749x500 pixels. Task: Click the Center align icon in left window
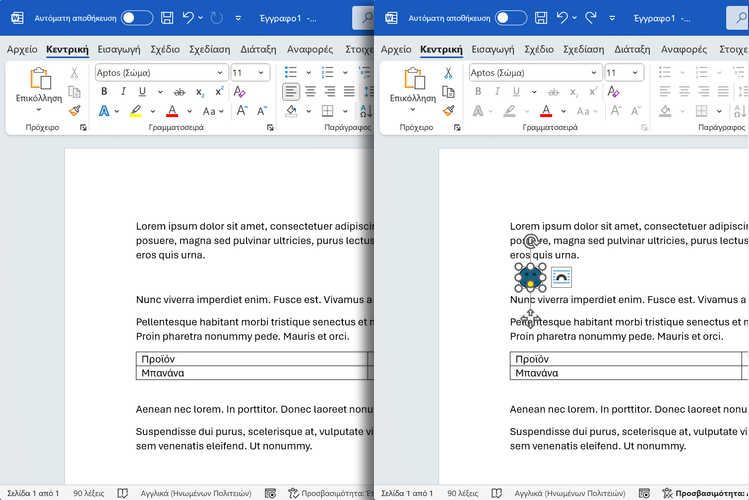[310, 91]
